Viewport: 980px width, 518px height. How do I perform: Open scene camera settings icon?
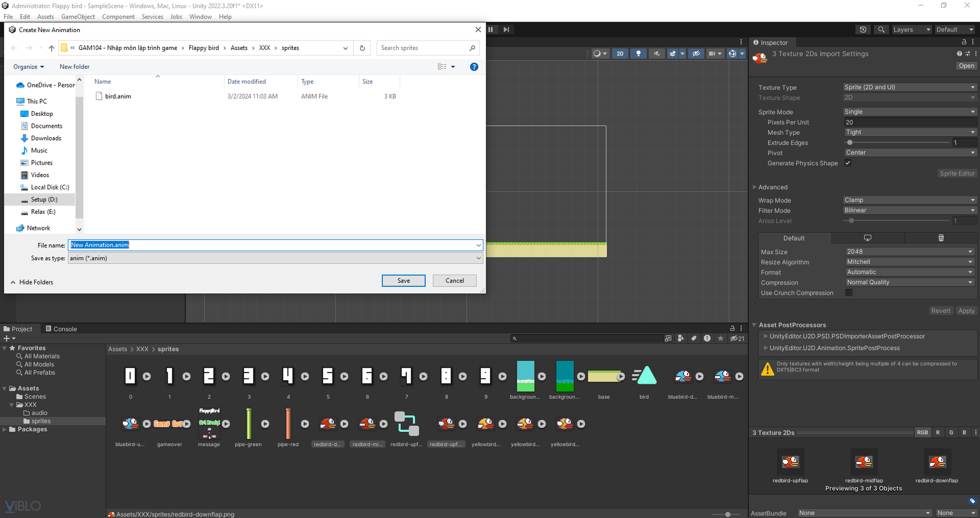(712, 53)
